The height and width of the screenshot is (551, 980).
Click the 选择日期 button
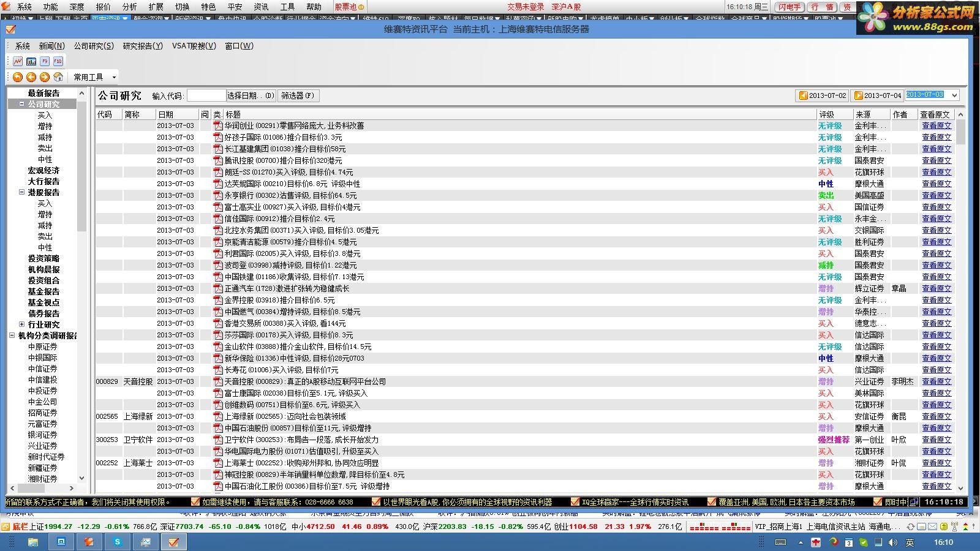pos(251,96)
